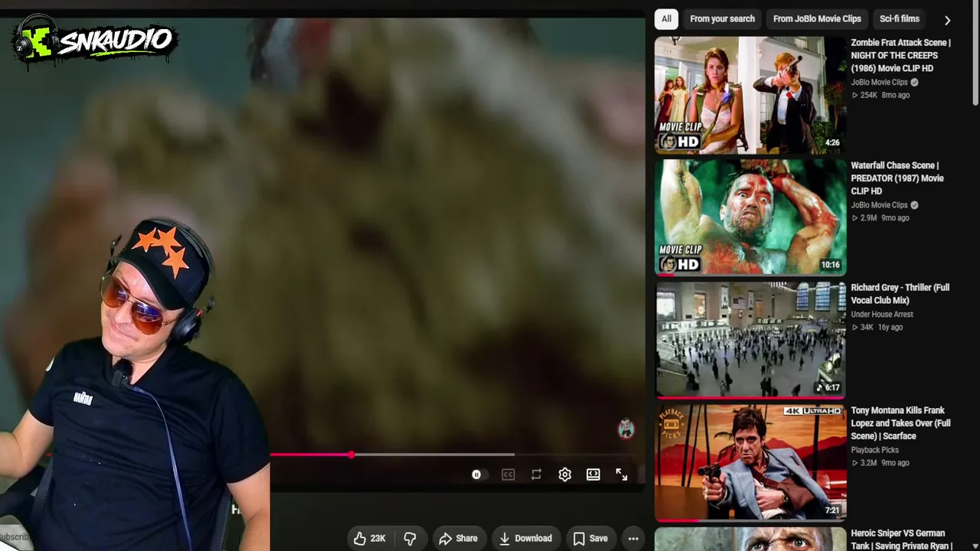Visit JoBlo Movie Clips under Zombie Frat video
The image size is (980, 551).
(x=879, y=82)
